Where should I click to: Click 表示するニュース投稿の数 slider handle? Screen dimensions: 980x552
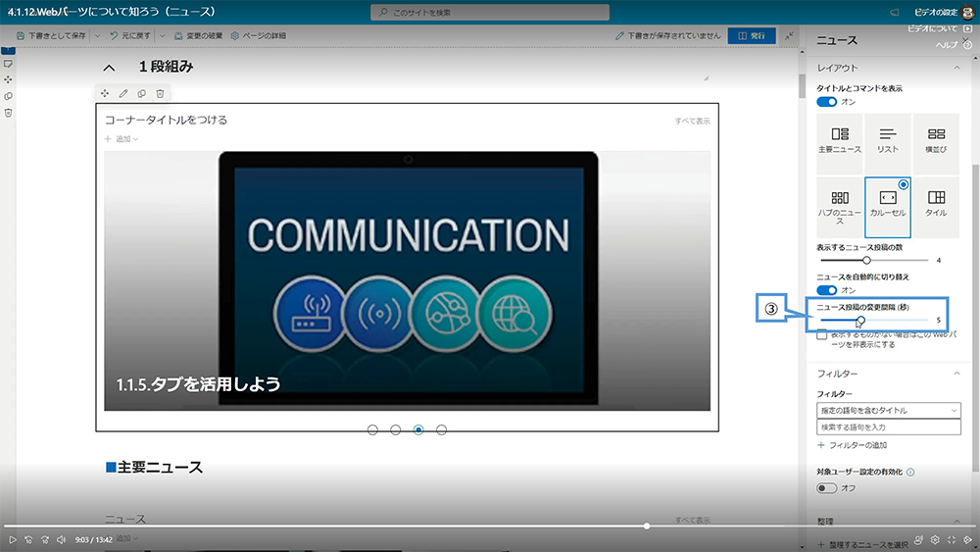866,260
